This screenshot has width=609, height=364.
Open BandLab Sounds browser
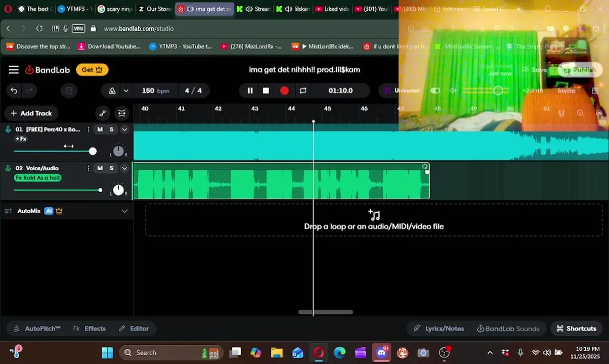[508, 329]
